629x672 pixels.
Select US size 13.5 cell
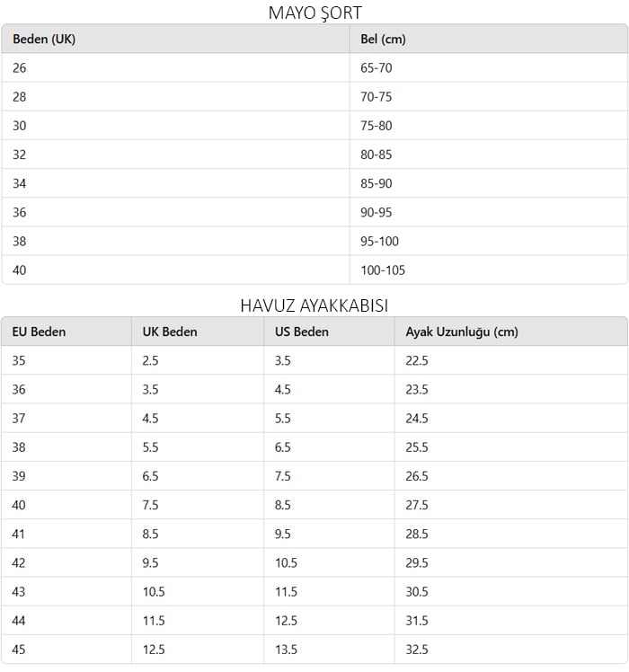[x=286, y=649]
